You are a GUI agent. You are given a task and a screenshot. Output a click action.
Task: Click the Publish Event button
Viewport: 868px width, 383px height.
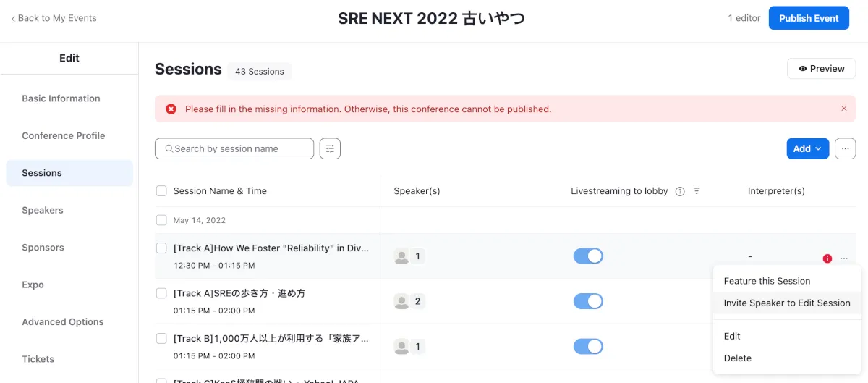pos(808,18)
